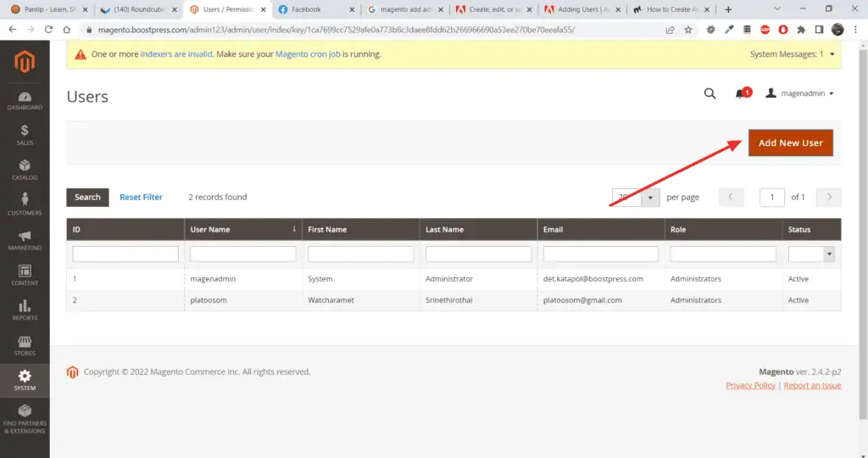Click the Magento cron job link

[x=308, y=54]
